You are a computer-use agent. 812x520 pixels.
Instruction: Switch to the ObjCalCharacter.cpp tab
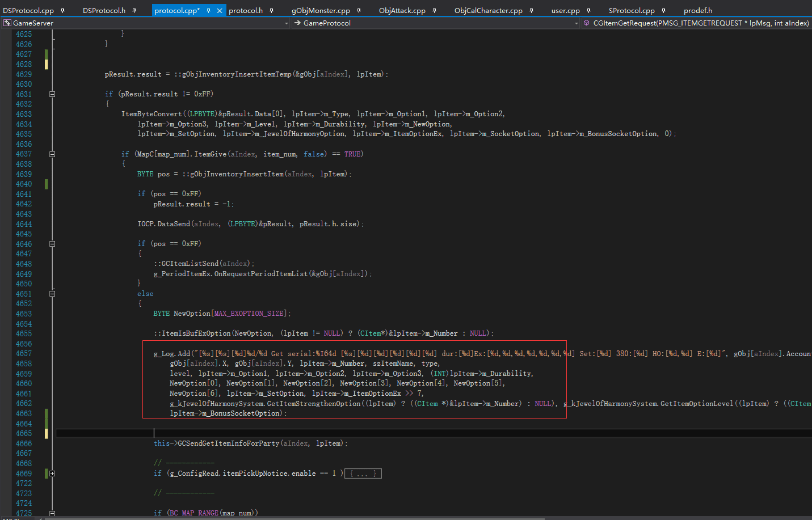489,10
